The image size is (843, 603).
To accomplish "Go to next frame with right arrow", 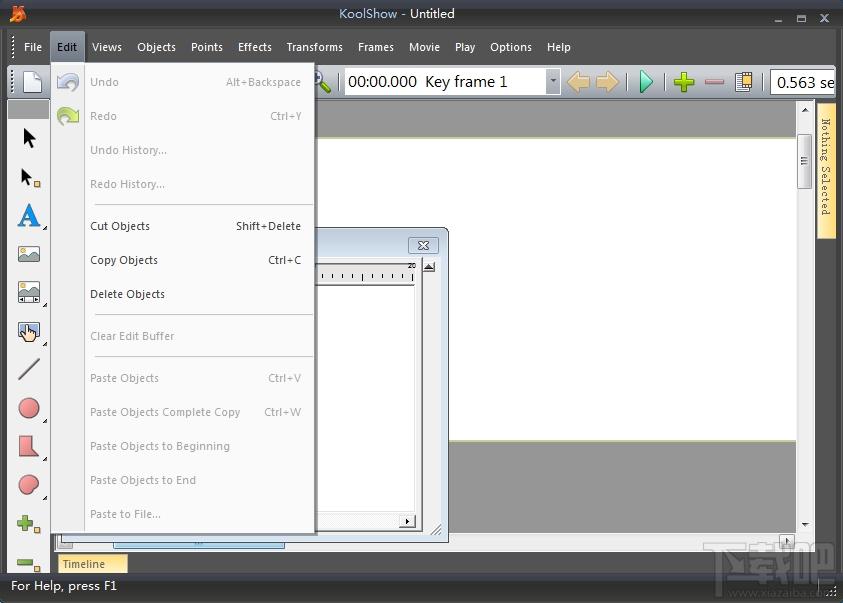I will click(x=608, y=82).
